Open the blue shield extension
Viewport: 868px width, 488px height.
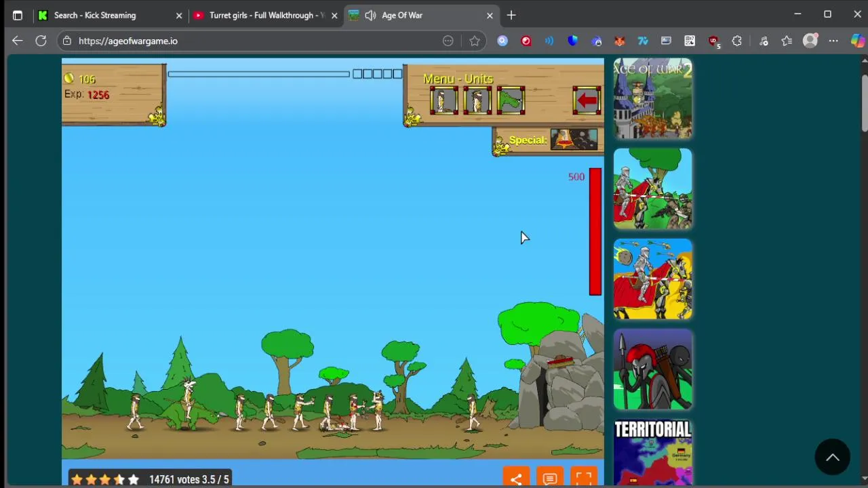573,41
